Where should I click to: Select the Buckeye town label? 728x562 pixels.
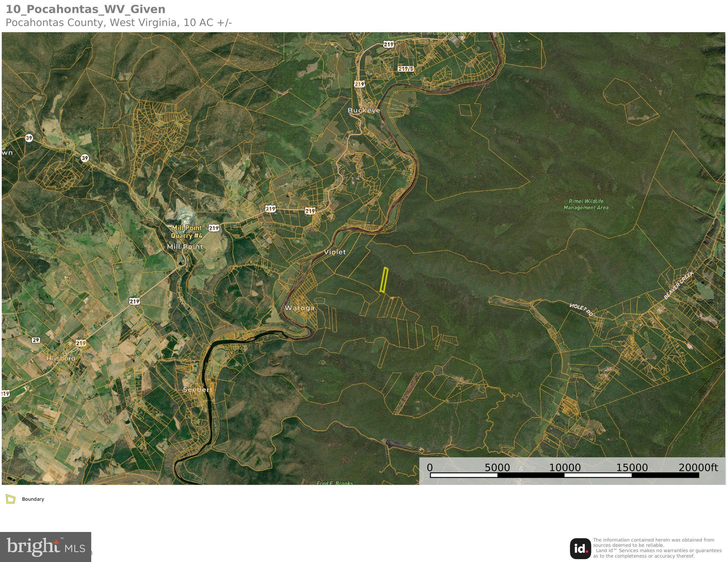363,110
